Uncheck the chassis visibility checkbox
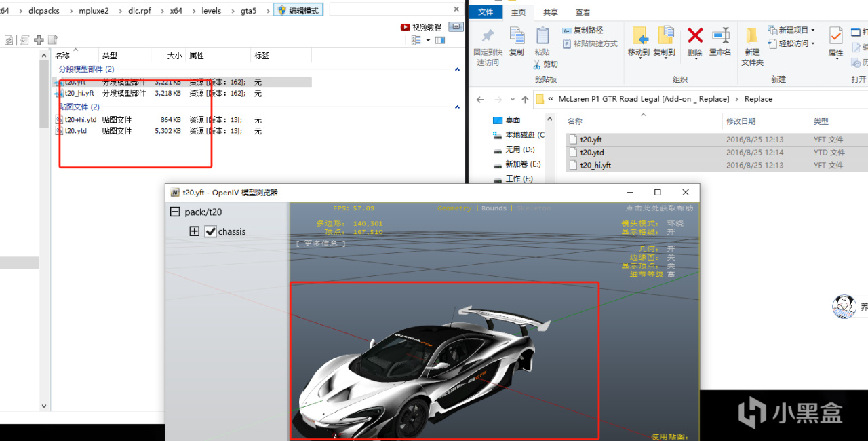Viewport: 868px width, 441px height. [x=210, y=231]
